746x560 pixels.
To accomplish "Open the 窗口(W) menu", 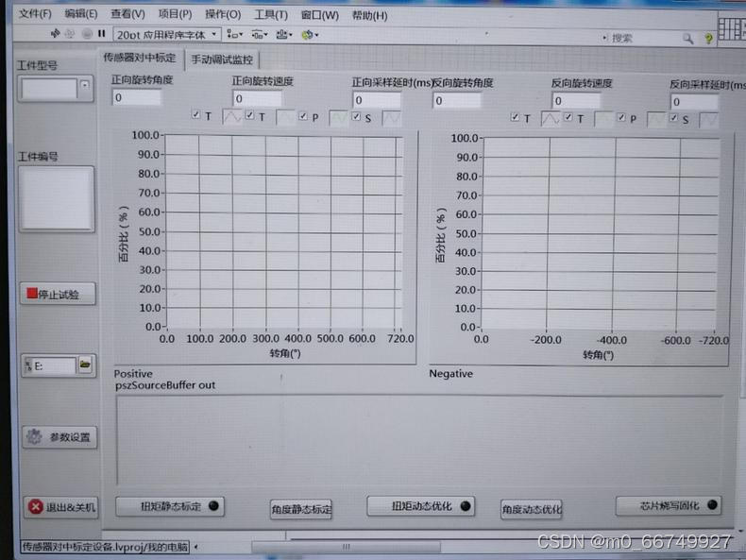I will click(320, 15).
